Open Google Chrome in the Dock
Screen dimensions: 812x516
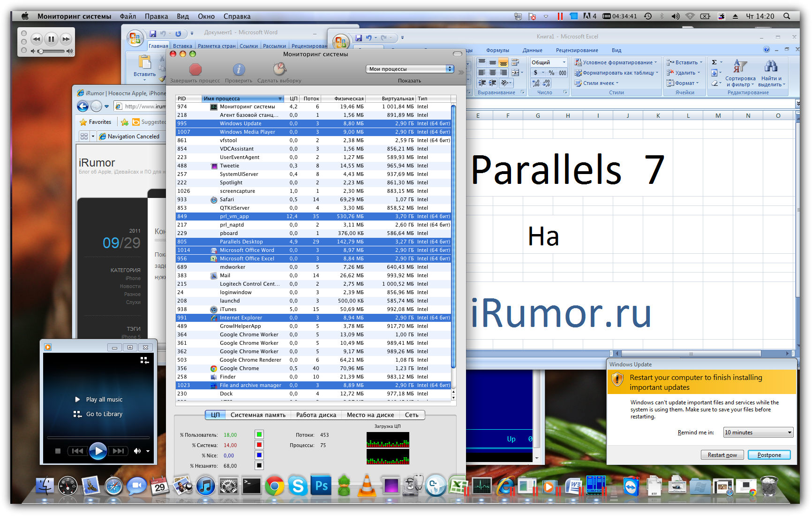[x=275, y=486]
